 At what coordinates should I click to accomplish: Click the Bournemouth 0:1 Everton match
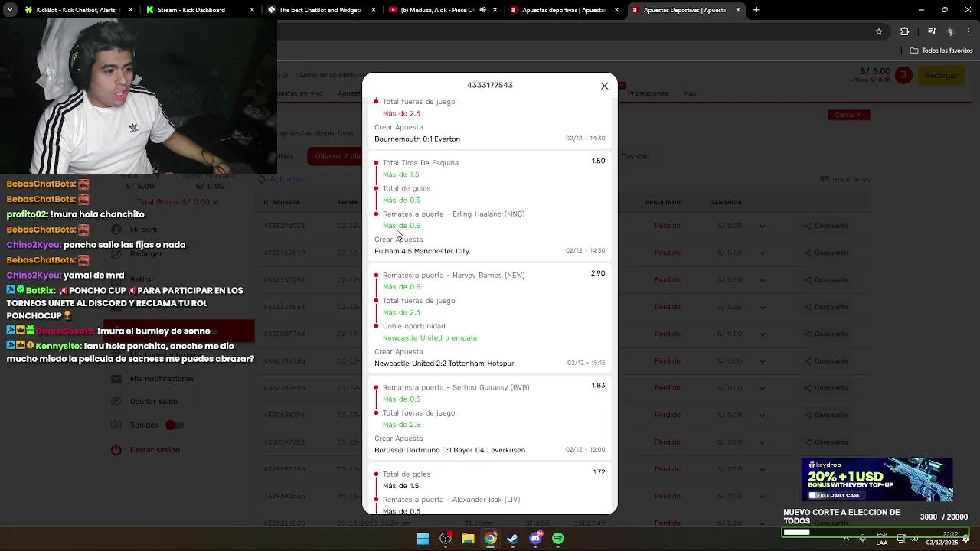pyautogui.click(x=417, y=139)
